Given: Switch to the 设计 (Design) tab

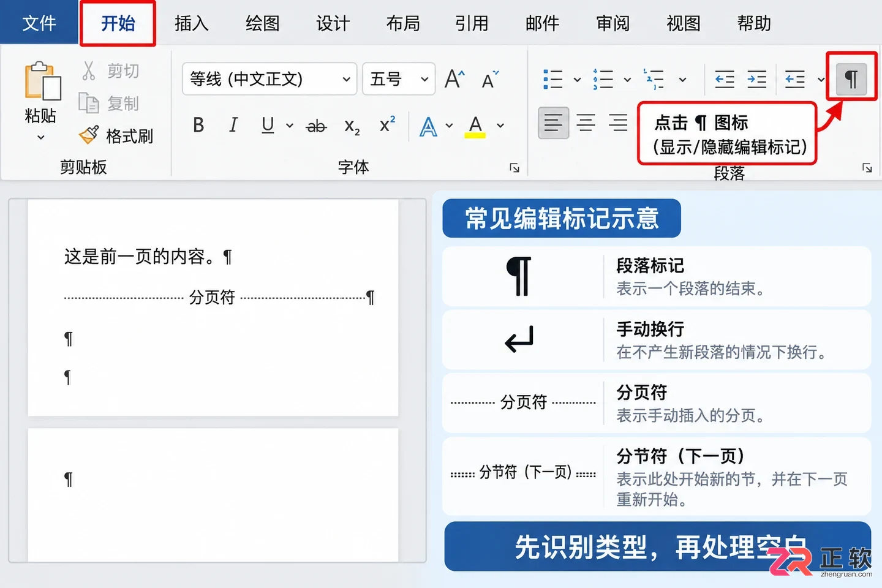Looking at the screenshot, I should 333,23.
